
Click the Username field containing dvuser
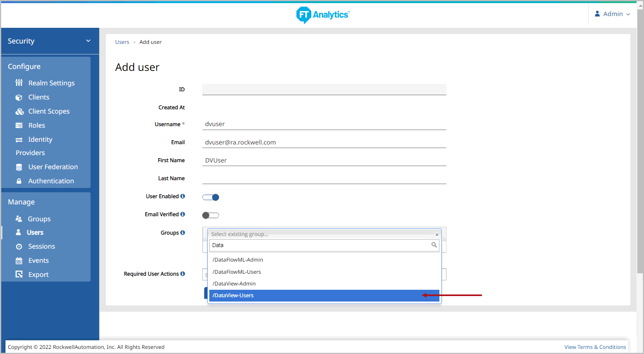pos(324,124)
